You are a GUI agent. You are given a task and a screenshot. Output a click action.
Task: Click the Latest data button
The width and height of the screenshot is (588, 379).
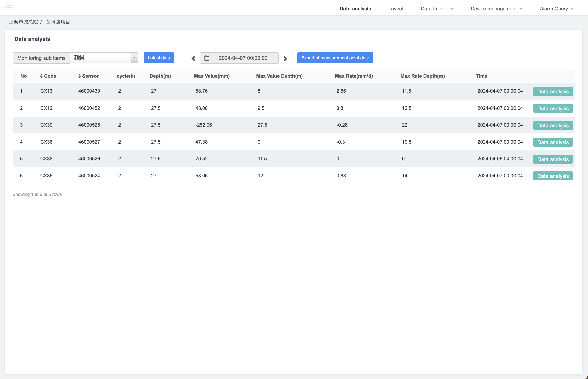(159, 58)
